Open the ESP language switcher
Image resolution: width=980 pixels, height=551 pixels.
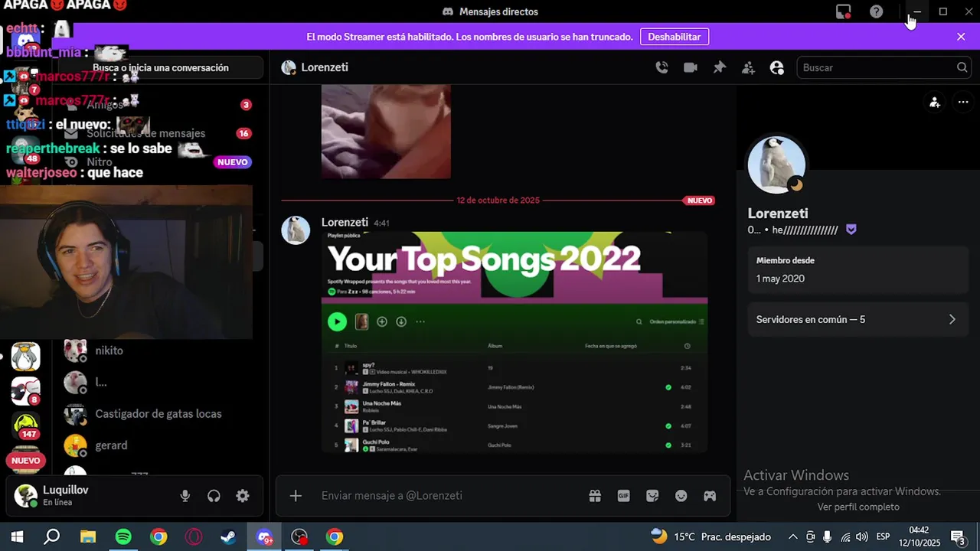pyautogui.click(x=883, y=536)
